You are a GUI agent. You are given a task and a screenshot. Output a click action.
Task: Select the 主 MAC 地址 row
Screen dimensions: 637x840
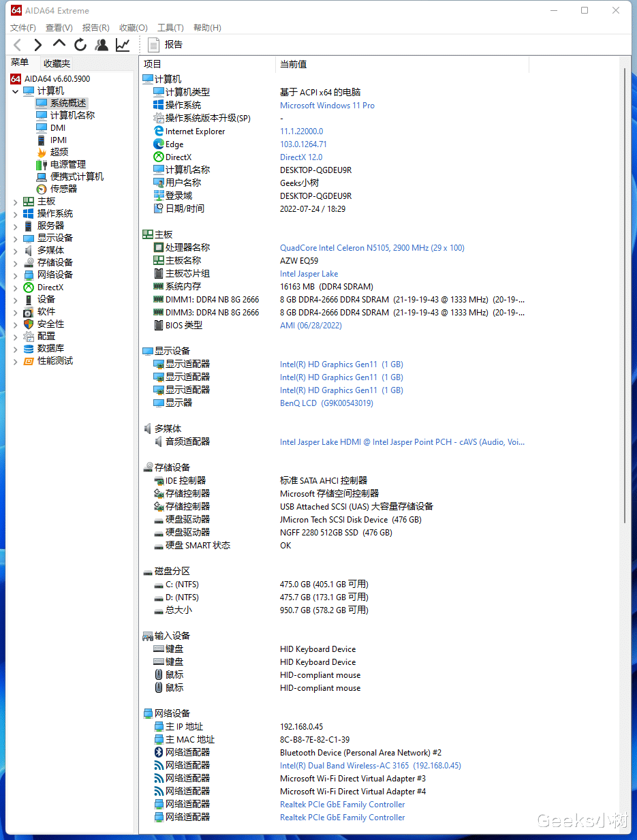tap(334, 740)
